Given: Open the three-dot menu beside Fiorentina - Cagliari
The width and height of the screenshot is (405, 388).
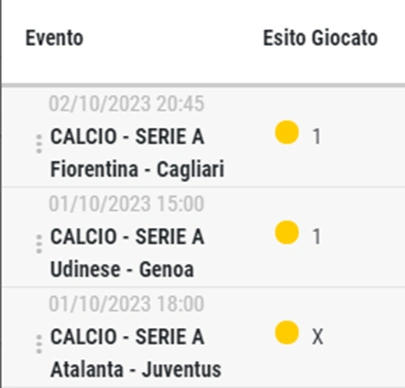Looking at the screenshot, I should [39, 144].
